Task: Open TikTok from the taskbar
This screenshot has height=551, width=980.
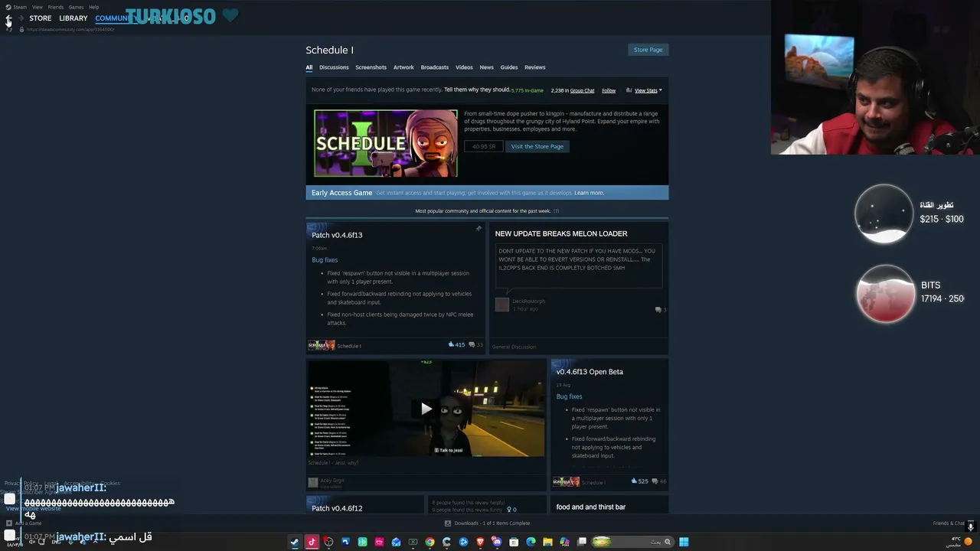Action: 312,542
